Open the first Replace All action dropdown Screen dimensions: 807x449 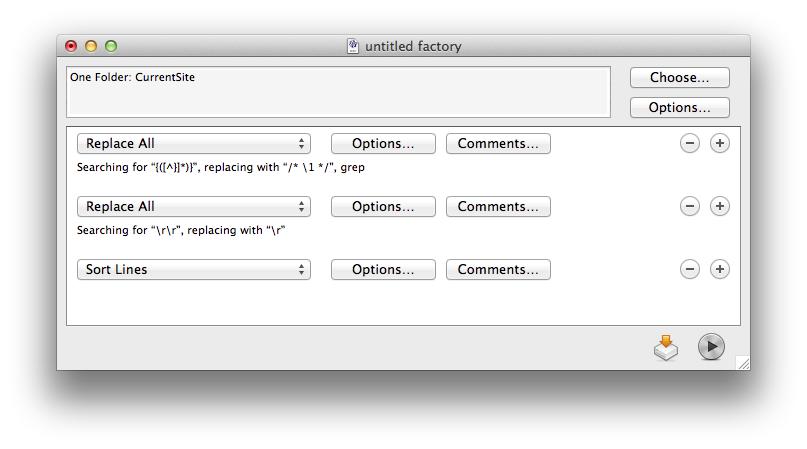[x=194, y=144]
